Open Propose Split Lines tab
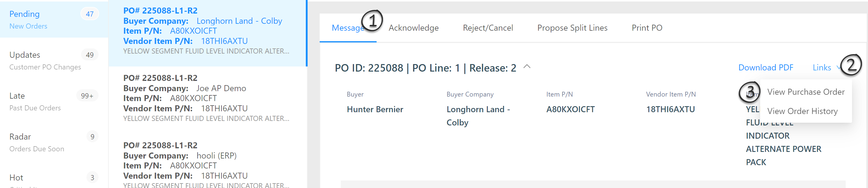 coord(572,28)
